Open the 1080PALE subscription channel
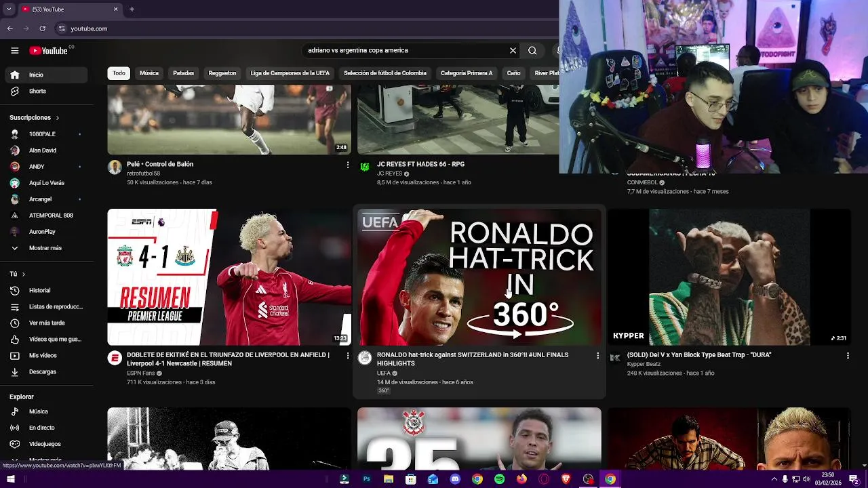Screen dimensions: 868x488 [47, 134]
